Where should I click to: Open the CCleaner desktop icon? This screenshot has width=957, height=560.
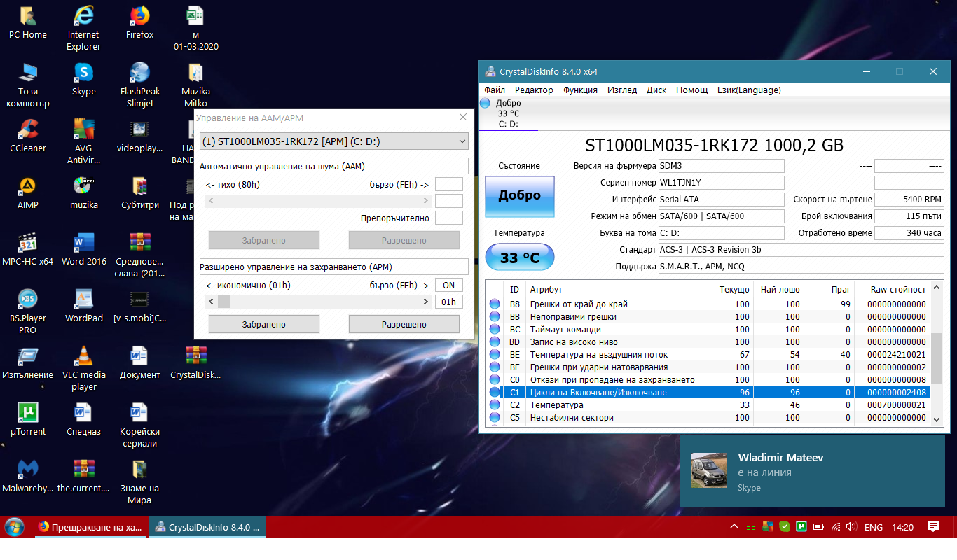tap(28, 130)
